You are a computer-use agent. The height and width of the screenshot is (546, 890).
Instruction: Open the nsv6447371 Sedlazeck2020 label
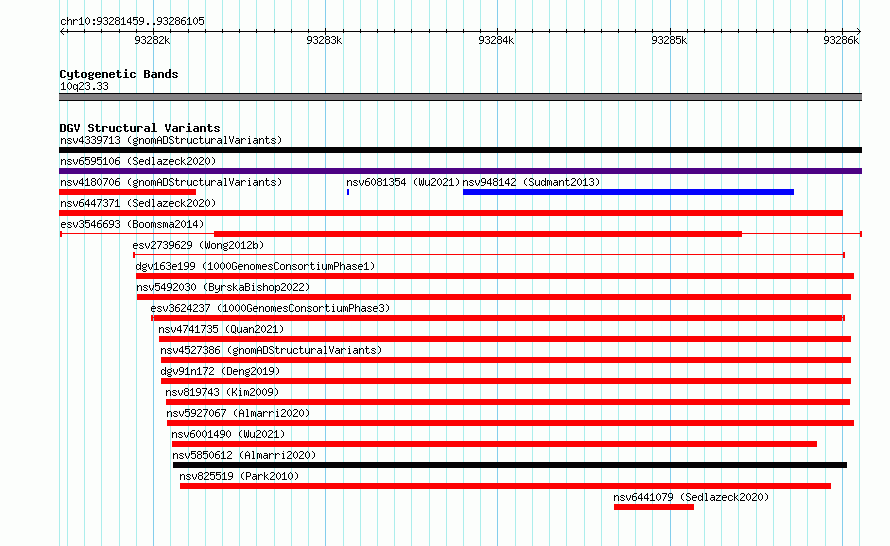click(138, 203)
